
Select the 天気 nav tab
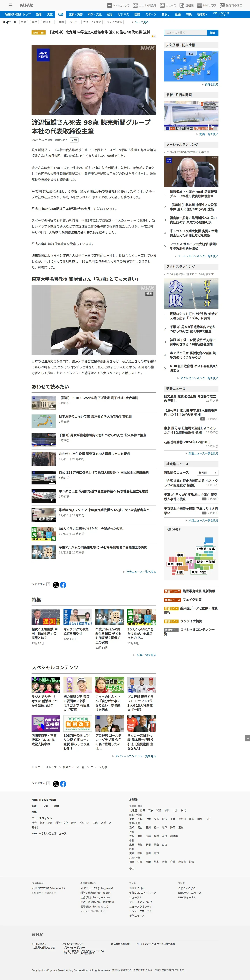click(50, 14)
